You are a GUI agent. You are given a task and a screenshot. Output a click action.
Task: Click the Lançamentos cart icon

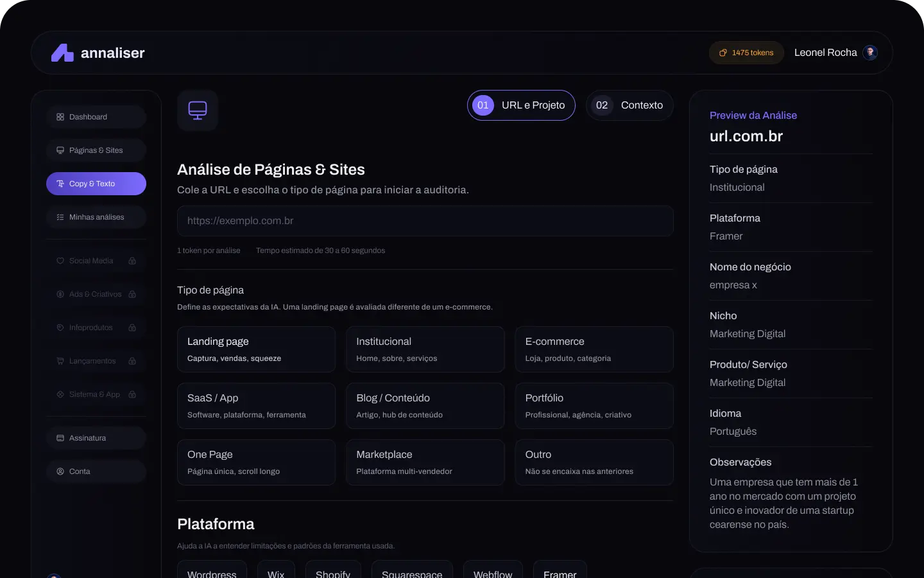pyautogui.click(x=60, y=361)
